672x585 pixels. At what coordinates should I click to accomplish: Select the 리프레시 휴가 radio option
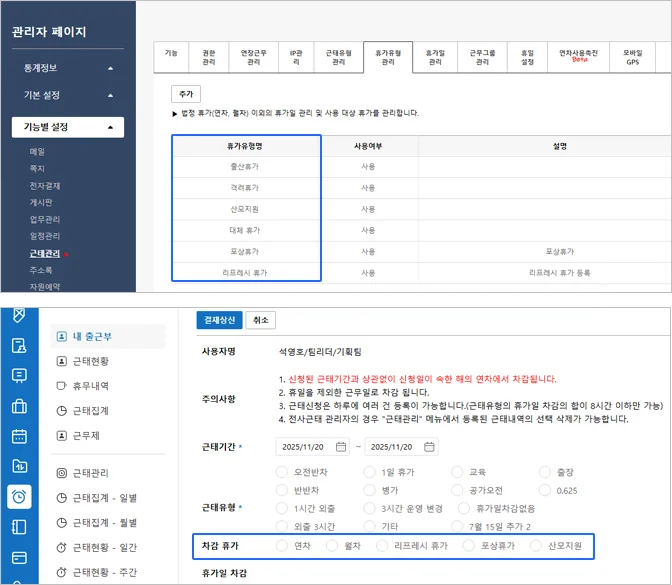tap(383, 546)
